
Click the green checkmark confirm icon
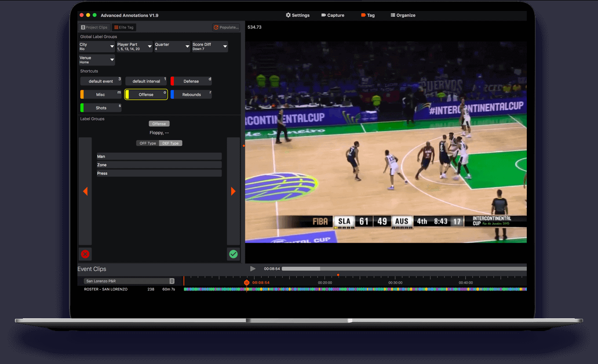233,254
